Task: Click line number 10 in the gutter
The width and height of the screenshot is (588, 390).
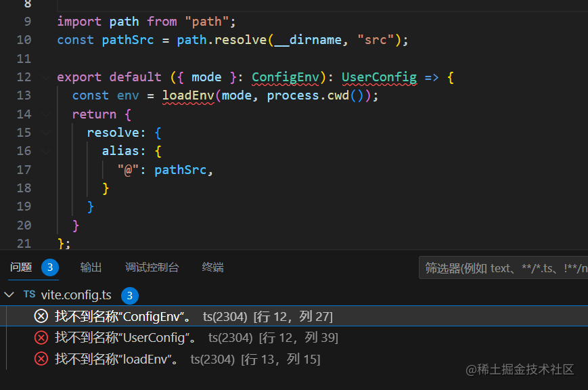Action: [24, 40]
